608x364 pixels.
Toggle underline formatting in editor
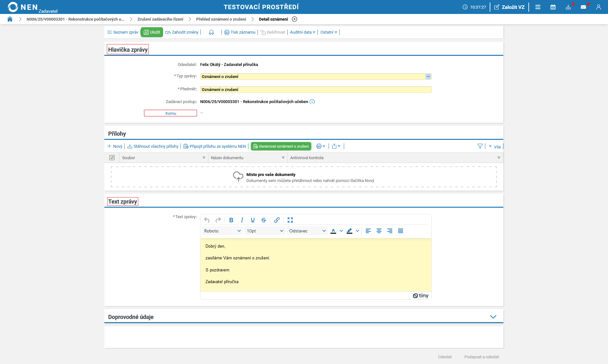(x=252, y=220)
